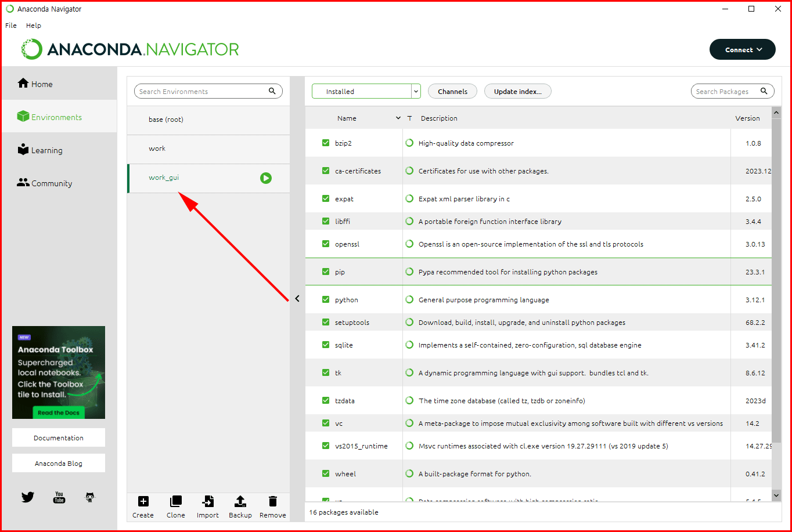Go to the Home tab

point(59,84)
